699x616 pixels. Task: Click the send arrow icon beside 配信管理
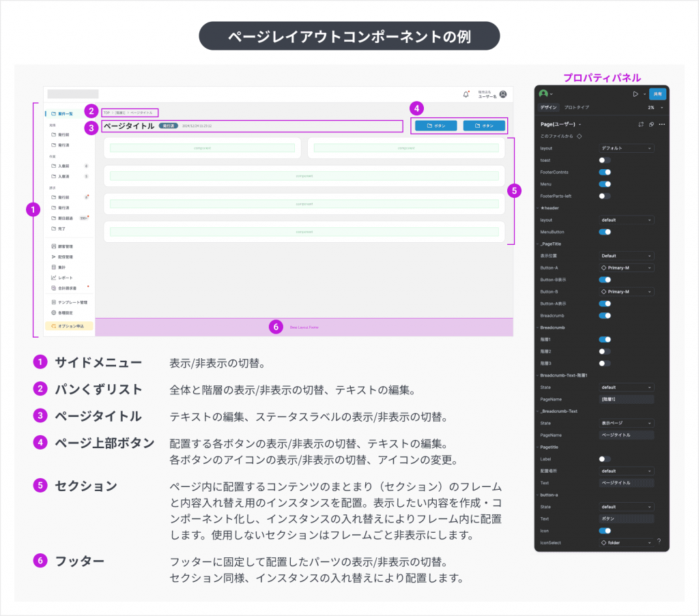pos(53,256)
